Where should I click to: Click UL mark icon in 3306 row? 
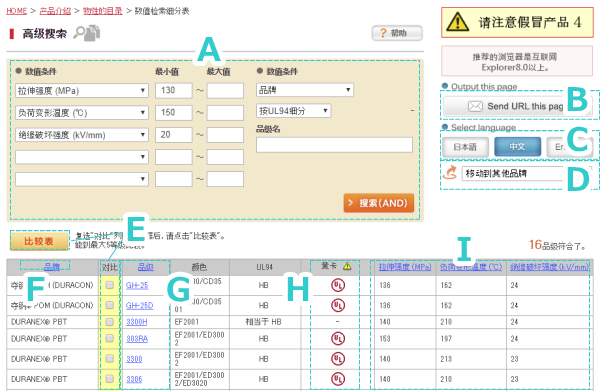338,379
